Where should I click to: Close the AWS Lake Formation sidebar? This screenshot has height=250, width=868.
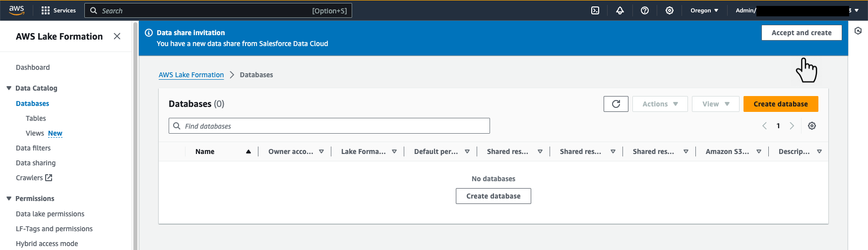pos(117,36)
